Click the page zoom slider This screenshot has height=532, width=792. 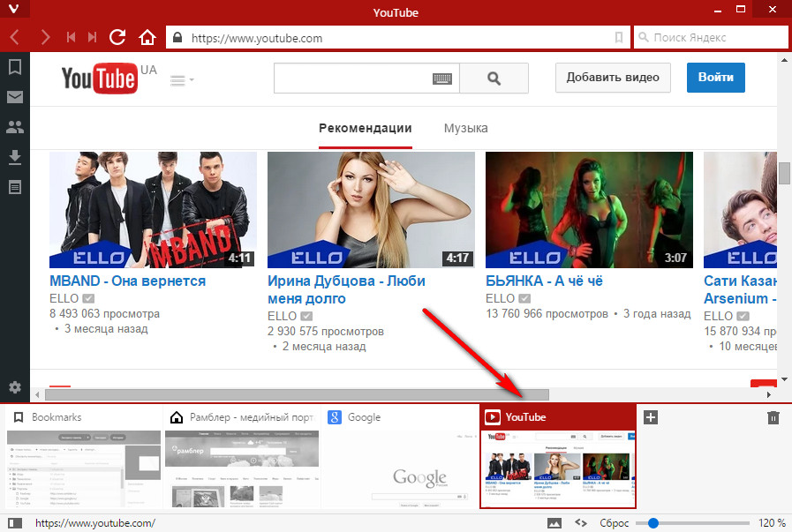(692, 523)
